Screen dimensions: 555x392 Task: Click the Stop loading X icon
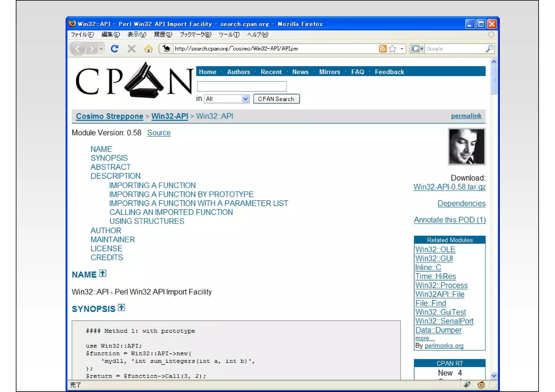pyautogui.click(x=132, y=49)
